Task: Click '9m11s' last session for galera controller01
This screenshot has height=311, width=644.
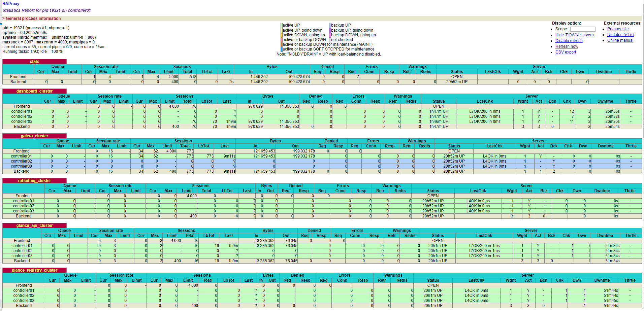Action: 229,156
